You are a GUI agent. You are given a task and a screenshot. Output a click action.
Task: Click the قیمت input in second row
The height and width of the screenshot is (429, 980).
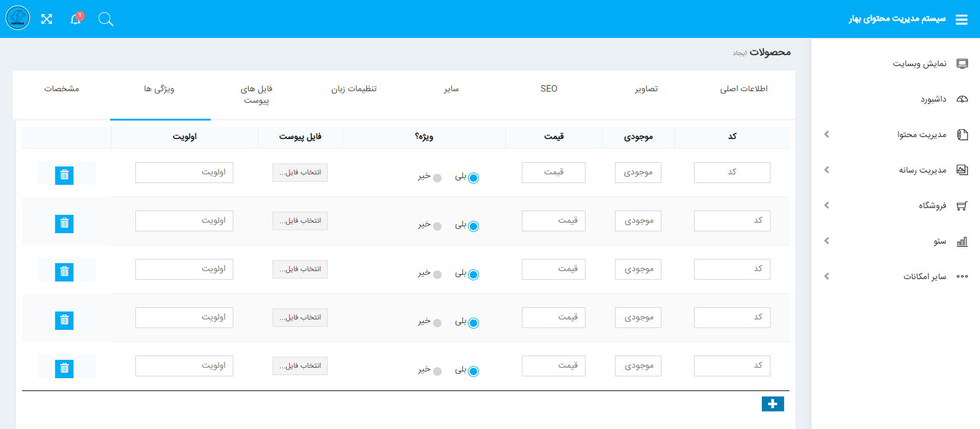tap(553, 221)
